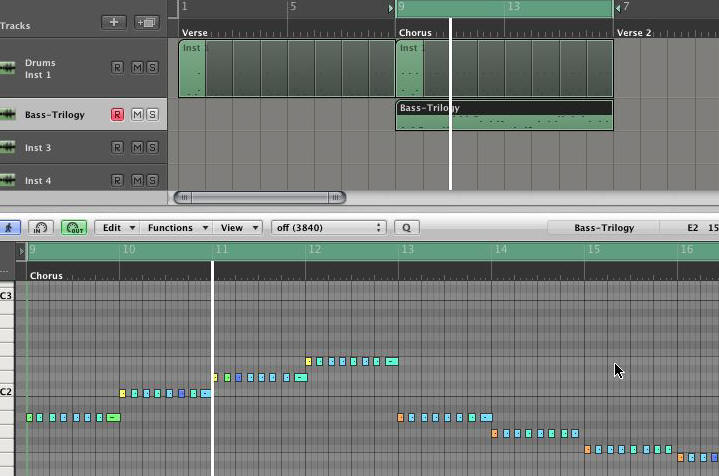719x476 pixels.
Task: Open the quantize value off (3840) dropdown
Action: (x=329, y=227)
